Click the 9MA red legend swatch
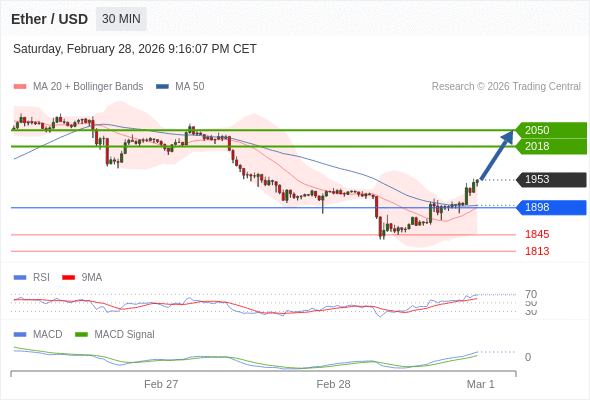The width and height of the screenshot is (590, 400). (68, 278)
